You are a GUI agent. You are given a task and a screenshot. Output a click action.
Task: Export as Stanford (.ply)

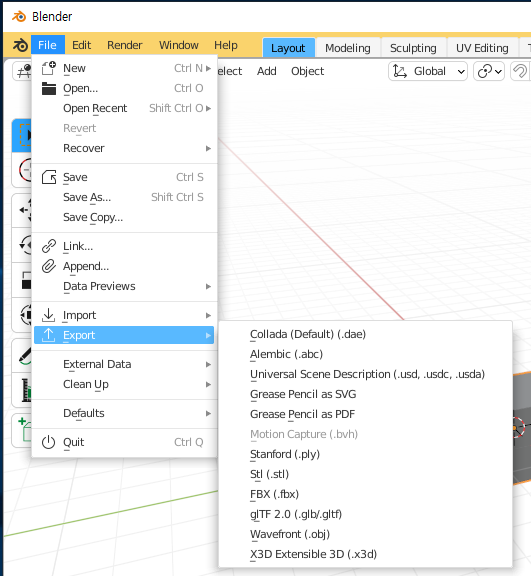[x=365, y=454]
